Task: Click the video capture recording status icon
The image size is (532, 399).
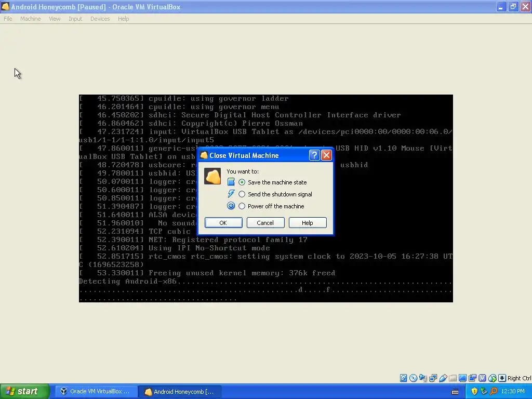Action: [472, 378]
